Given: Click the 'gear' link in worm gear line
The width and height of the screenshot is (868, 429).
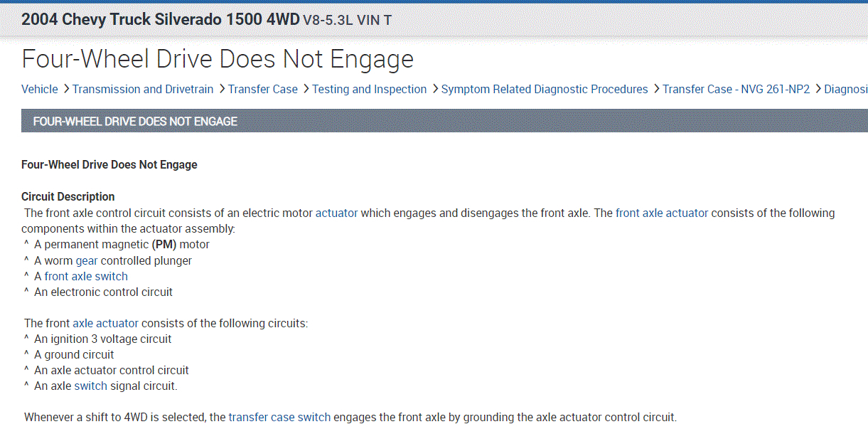Looking at the screenshot, I should coord(87,260).
